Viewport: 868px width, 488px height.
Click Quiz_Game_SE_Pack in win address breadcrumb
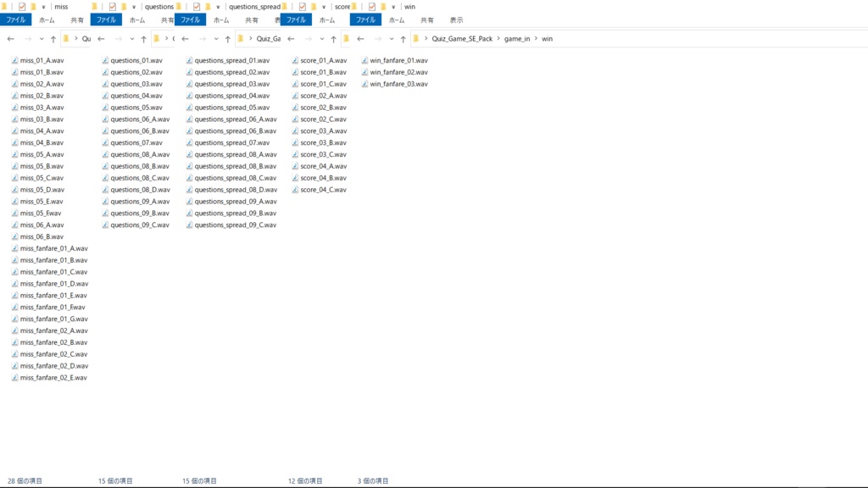coord(462,39)
